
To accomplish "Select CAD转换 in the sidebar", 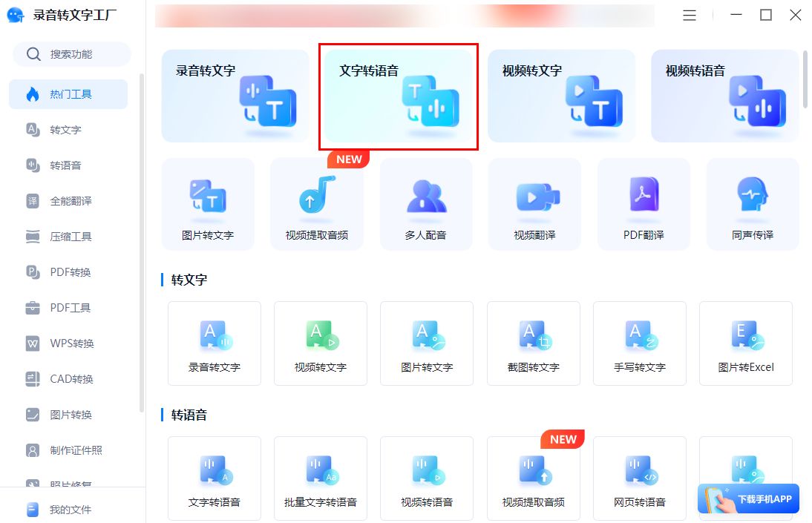I will click(x=68, y=379).
